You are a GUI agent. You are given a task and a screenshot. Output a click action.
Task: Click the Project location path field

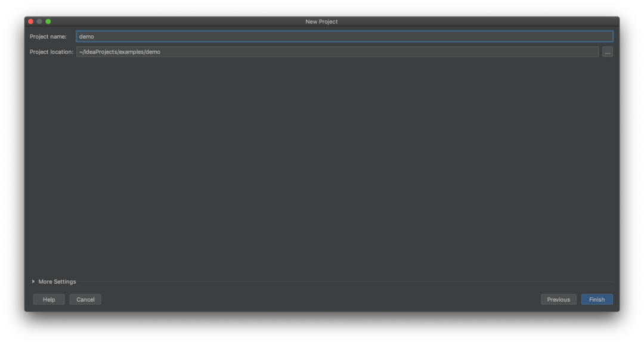pyautogui.click(x=337, y=52)
